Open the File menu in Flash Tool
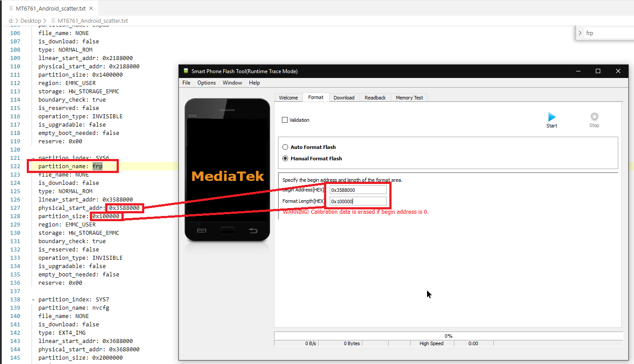The image size is (634, 364). pyautogui.click(x=186, y=83)
